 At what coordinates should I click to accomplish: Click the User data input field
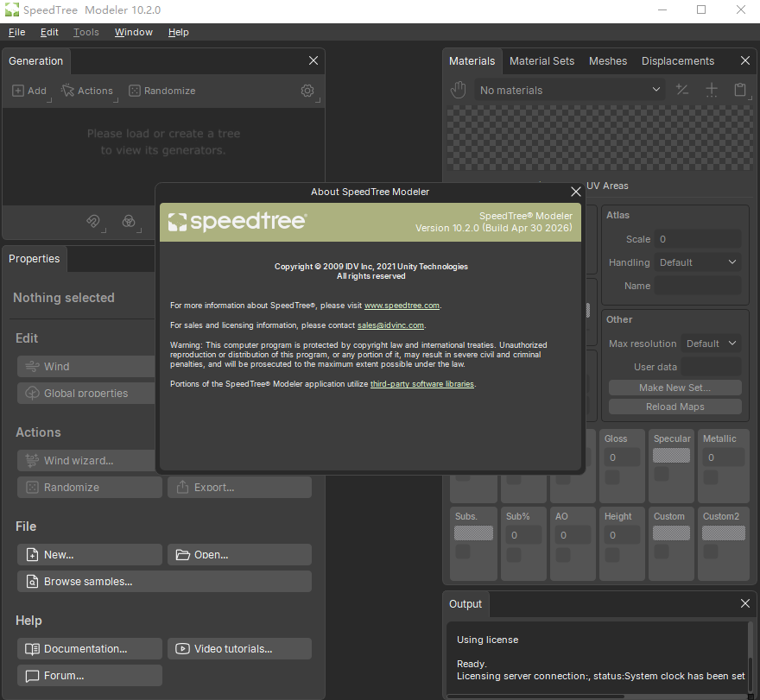tap(711, 367)
